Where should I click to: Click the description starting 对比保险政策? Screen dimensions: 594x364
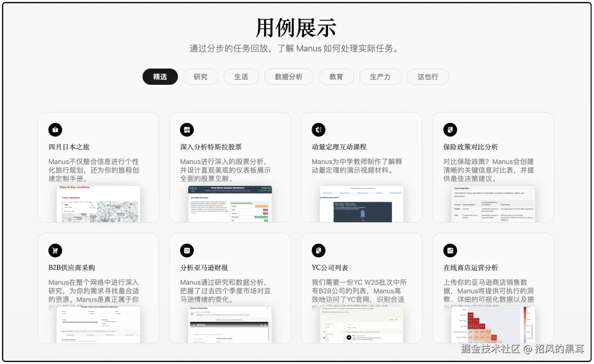pyautogui.click(x=488, y=170)
